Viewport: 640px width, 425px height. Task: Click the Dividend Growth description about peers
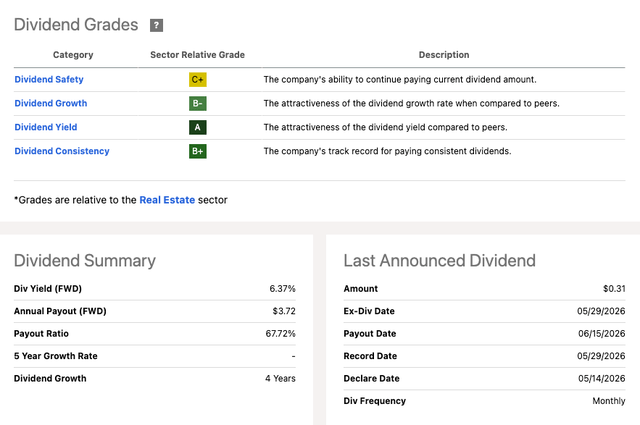click(x=411, y=103)
